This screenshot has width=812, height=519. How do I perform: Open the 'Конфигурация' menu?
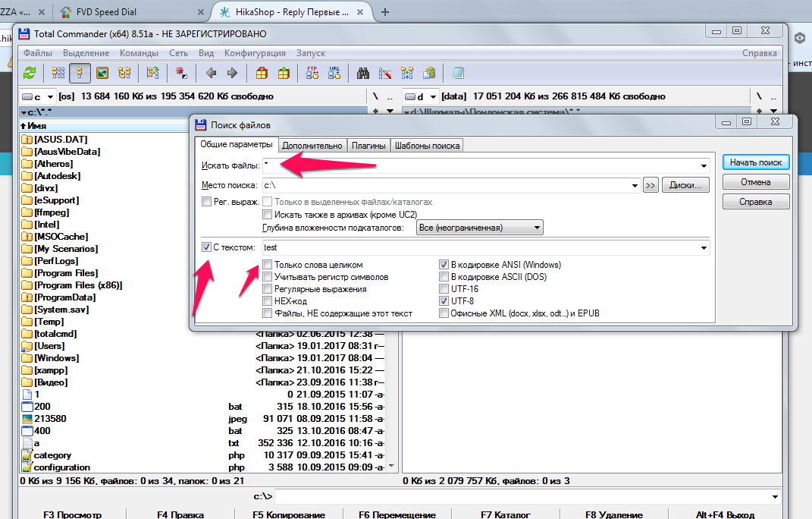pyautogui.click(x=255, y=53)
